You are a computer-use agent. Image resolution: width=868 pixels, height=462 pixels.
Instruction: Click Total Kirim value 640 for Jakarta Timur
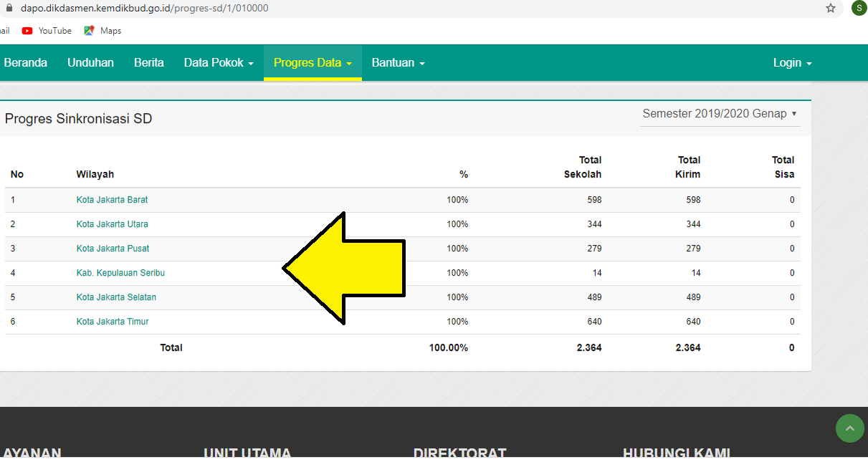[693, 322]
